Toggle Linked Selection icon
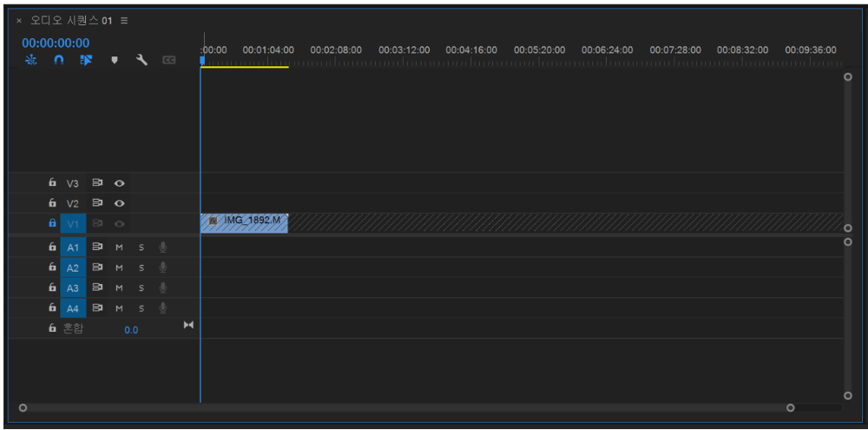Image resolution: width=868 pixels, height=430 pixels. 86,60
